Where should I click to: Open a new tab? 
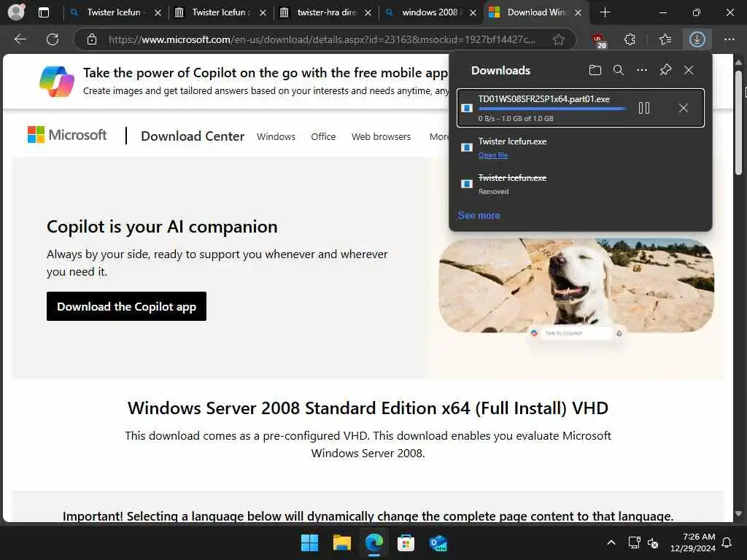point(605,12)
